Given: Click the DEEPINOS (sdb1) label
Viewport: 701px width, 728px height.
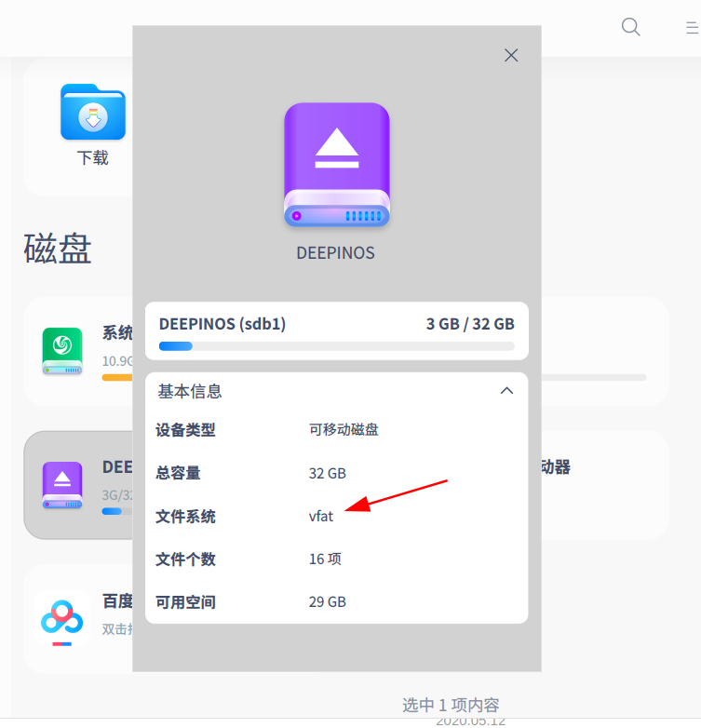Looking at the screenshot, I should [222, 324].
